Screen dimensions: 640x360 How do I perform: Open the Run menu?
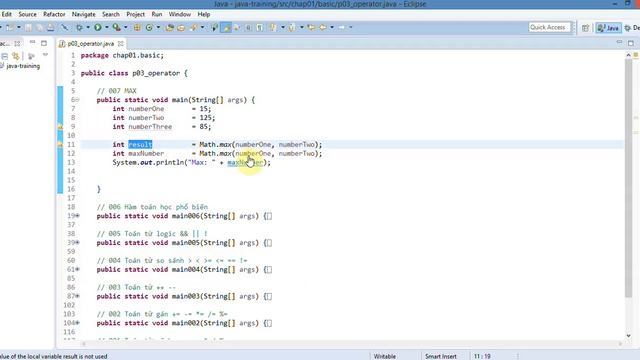(157, 14)
